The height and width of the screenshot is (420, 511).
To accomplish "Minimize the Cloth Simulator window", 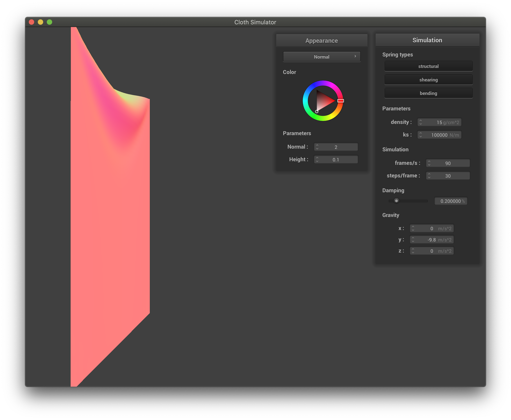I will pyautogui.click(x=40, y=22).
